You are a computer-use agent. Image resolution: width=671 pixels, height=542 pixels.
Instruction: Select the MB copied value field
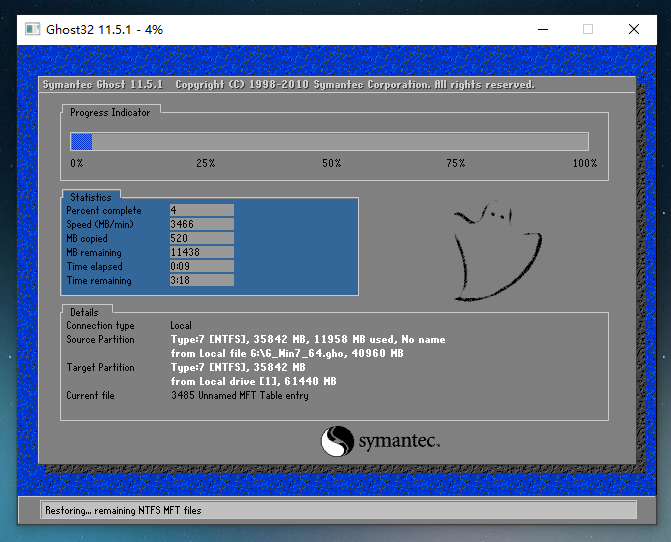coord(202,239)
